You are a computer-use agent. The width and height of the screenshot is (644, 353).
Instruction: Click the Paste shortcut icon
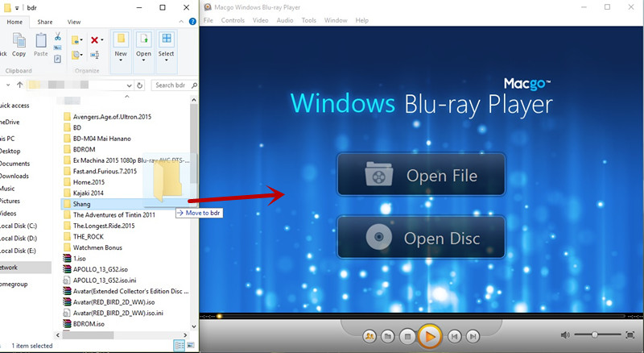pos(57,60)
